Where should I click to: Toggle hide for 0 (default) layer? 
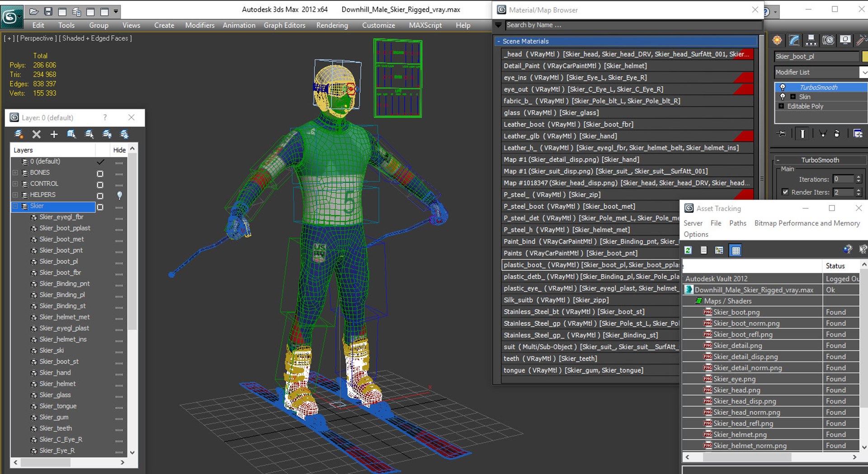coord(119,162)
